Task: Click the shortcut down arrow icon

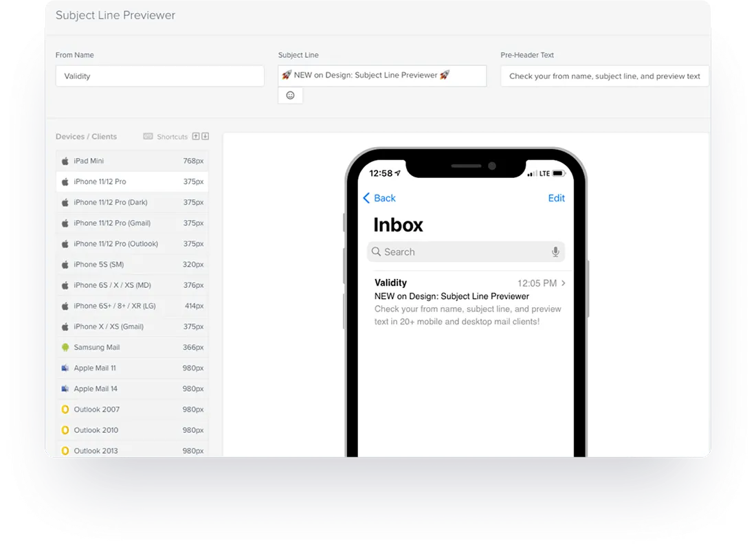Action: [x=205, y=137]
